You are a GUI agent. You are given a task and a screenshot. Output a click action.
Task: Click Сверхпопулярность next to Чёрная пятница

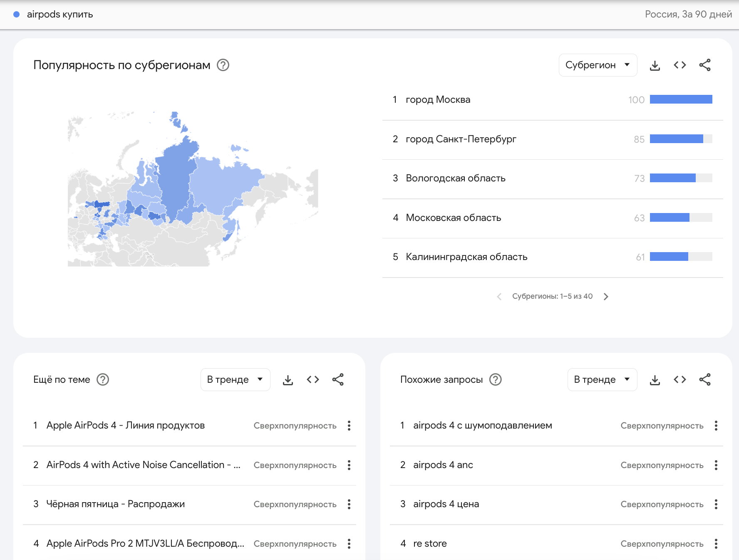point(295,504)
